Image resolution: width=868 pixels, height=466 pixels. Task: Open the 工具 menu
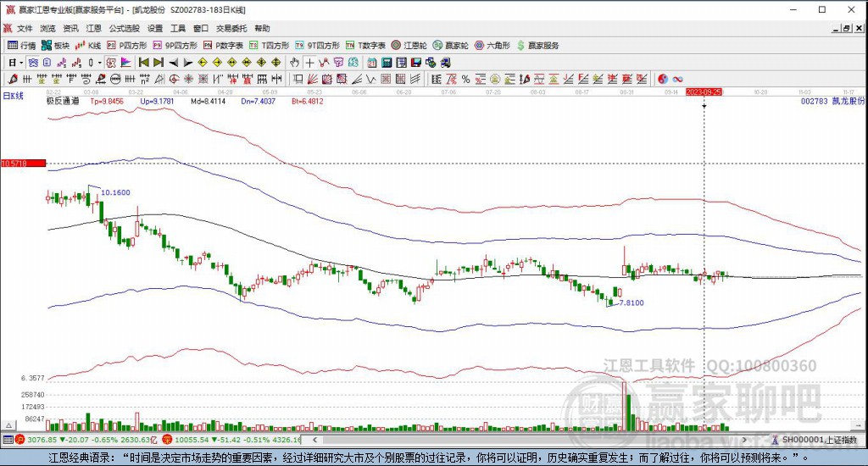[178, 28]
